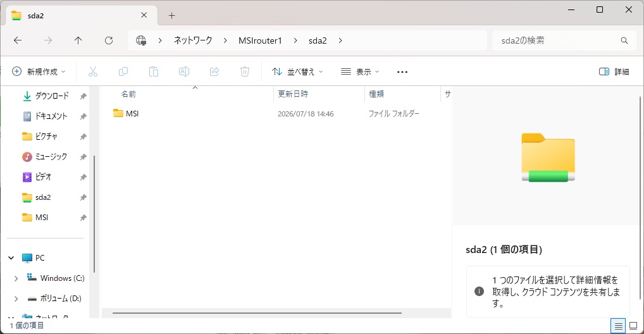This screenshot has height=334, width=644.
Task: Open the 並べ替え sort dropdown
Action: 297,71
